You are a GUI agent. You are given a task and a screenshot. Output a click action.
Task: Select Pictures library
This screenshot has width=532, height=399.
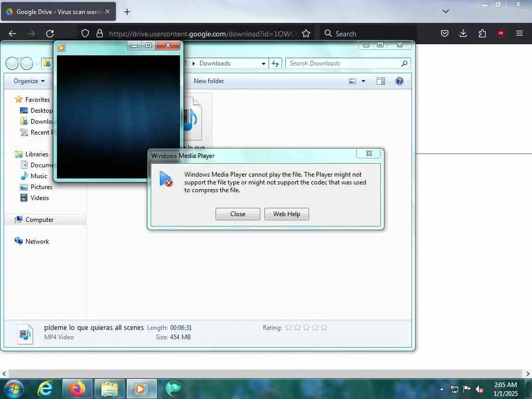36,187
